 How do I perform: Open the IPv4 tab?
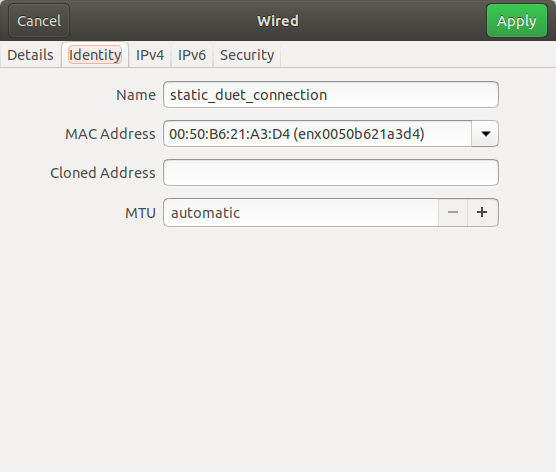point(150,55)
